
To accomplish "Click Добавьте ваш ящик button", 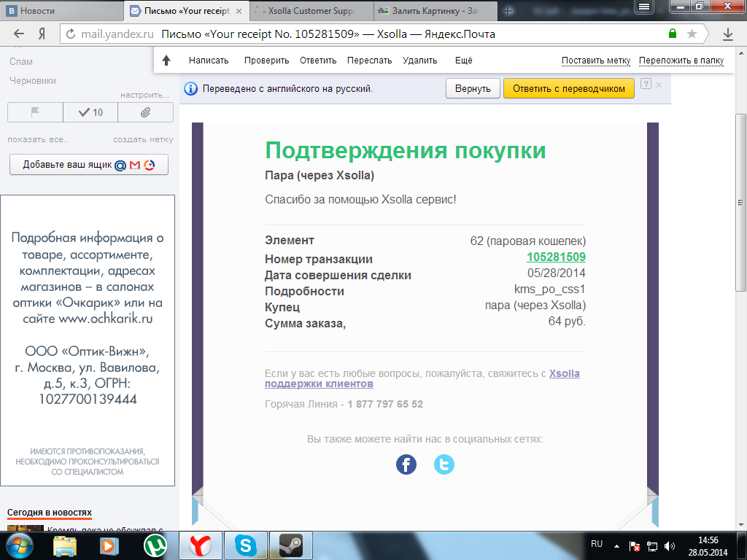I will pos(89,165).
